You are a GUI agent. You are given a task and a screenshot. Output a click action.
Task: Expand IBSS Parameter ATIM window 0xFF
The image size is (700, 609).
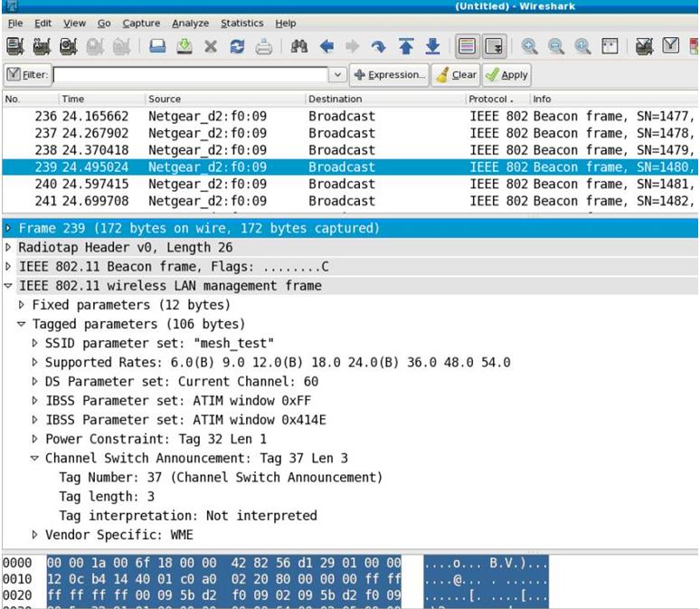[x=35, y=401]
